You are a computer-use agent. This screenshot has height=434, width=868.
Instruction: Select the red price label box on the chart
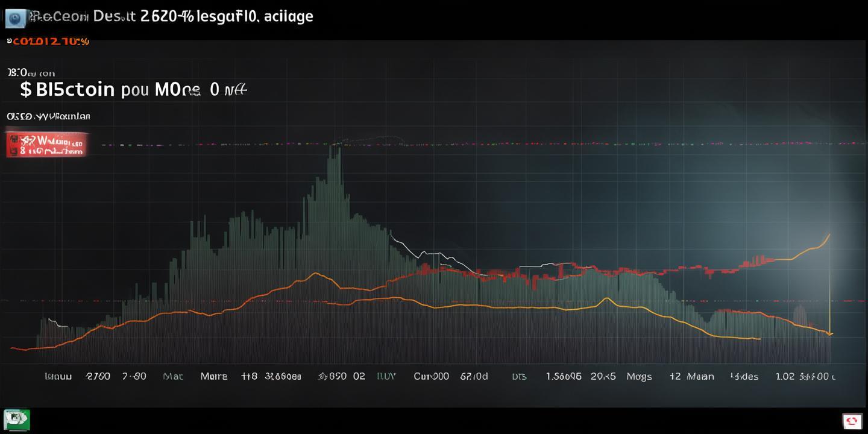(x=47, y=145)
